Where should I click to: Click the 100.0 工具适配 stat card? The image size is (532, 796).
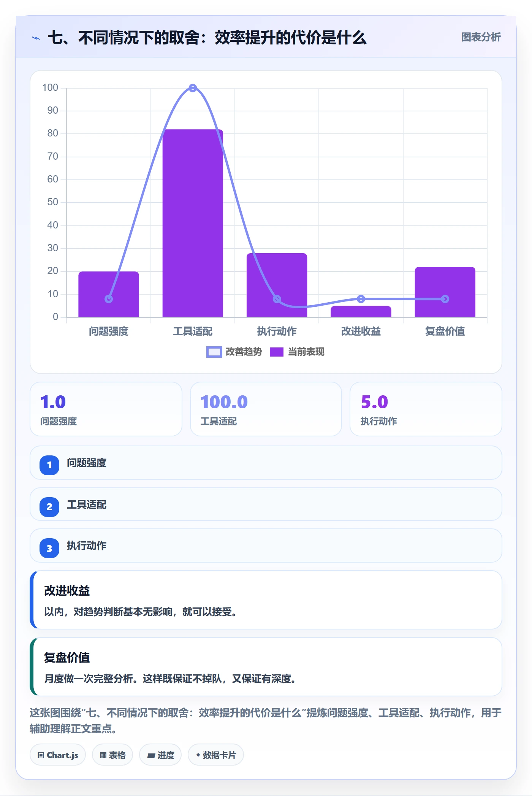[x=266, y=409]
